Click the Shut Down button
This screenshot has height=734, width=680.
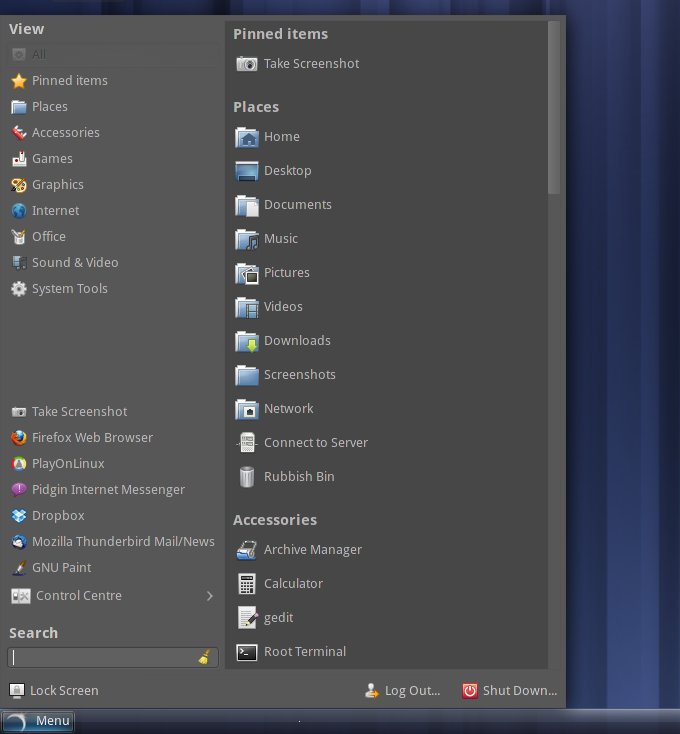510,691
